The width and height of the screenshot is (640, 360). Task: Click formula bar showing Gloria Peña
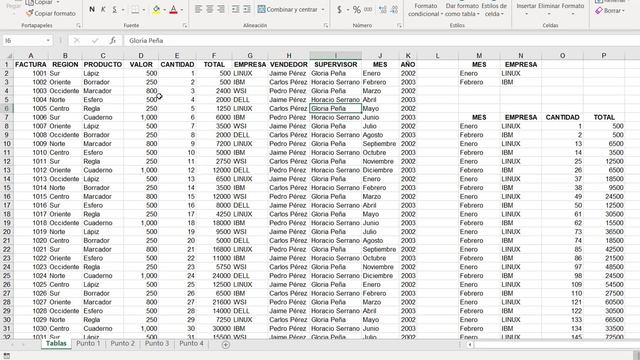click(x=382, y=40)
